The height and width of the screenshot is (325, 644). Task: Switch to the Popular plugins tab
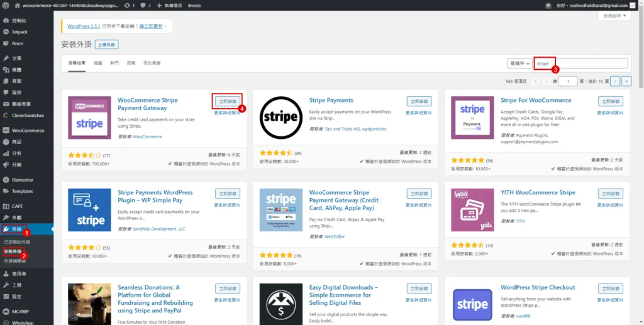114,63
